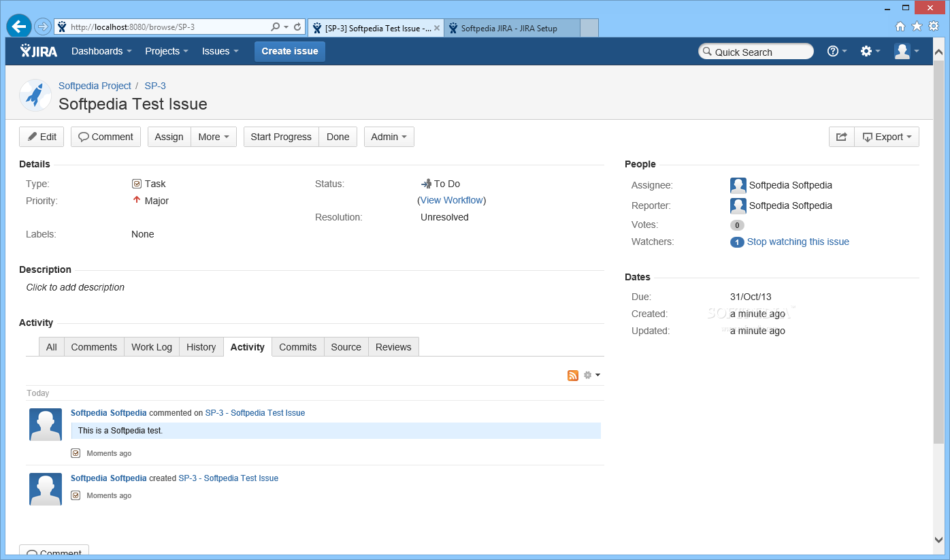
Task: Click the votes count badge
Action: [x=737, y=225]
